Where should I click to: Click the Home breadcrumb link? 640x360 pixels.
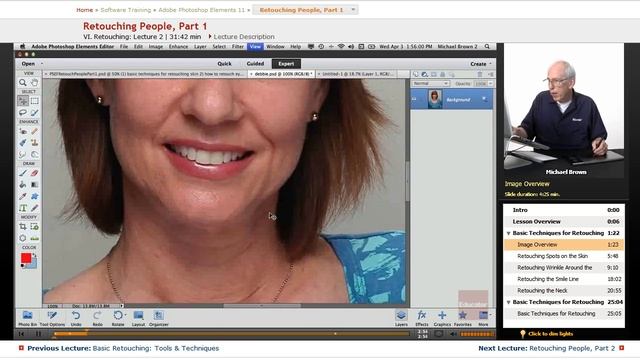point(84,10)
